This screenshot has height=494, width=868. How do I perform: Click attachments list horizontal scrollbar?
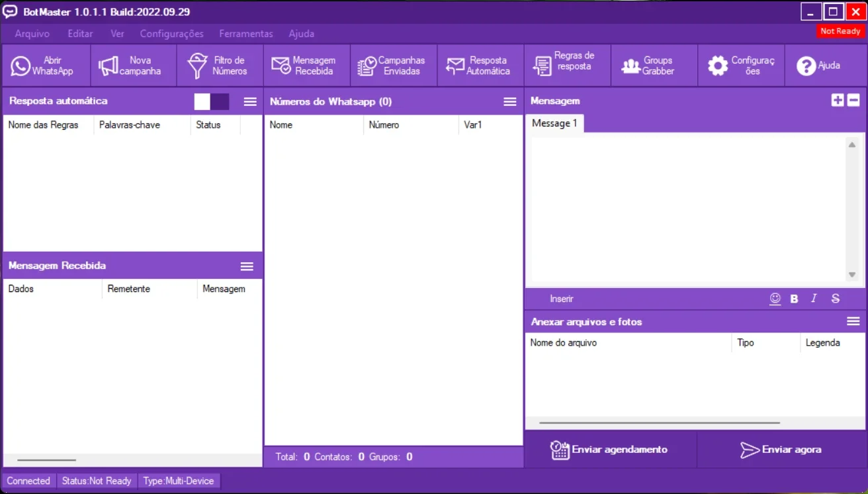pos(660,422)
